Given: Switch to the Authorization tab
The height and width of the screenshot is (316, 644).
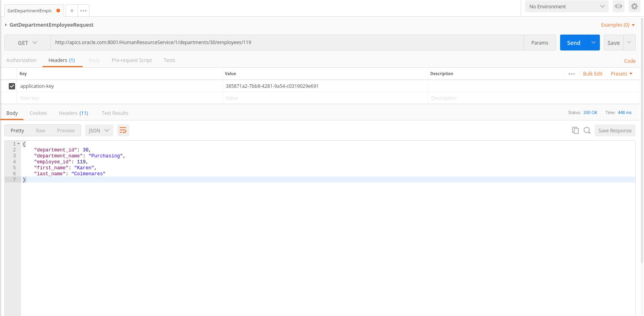Looking at the screenshot, I should point(21,60).
